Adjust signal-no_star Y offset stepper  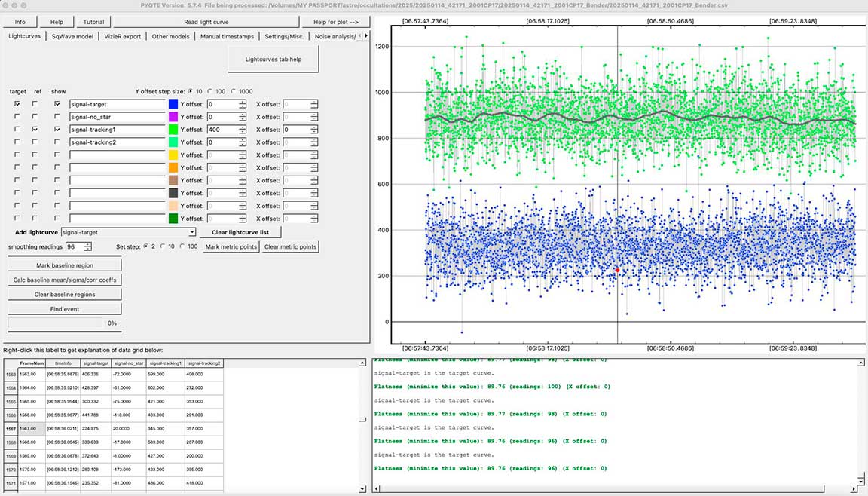tap(243, 117)
